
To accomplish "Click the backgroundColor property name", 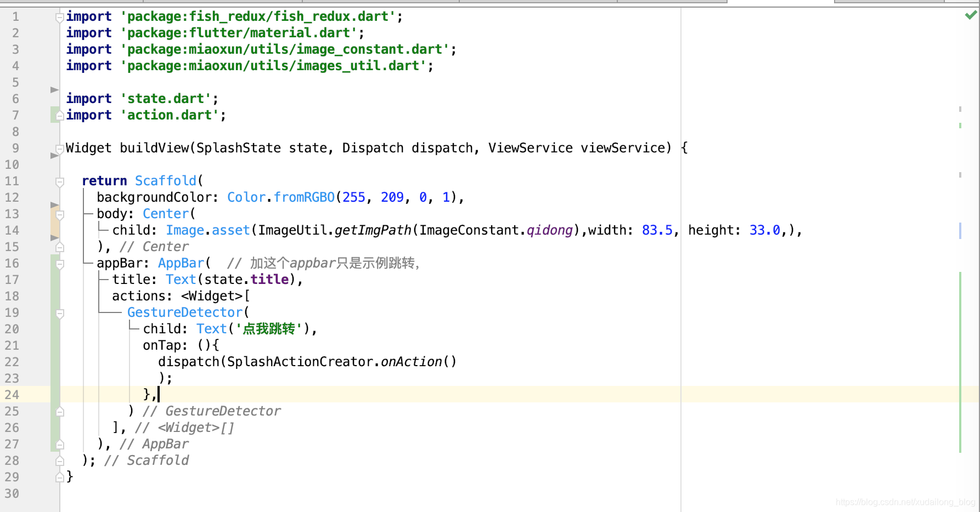I will (154, 197).
